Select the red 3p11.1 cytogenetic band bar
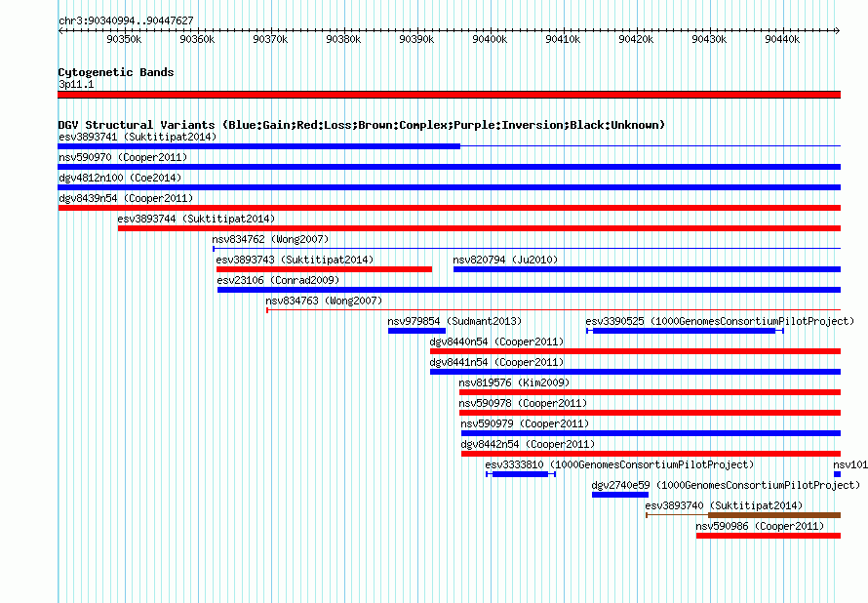Screen dimensions: 868x603 (449, 95)
